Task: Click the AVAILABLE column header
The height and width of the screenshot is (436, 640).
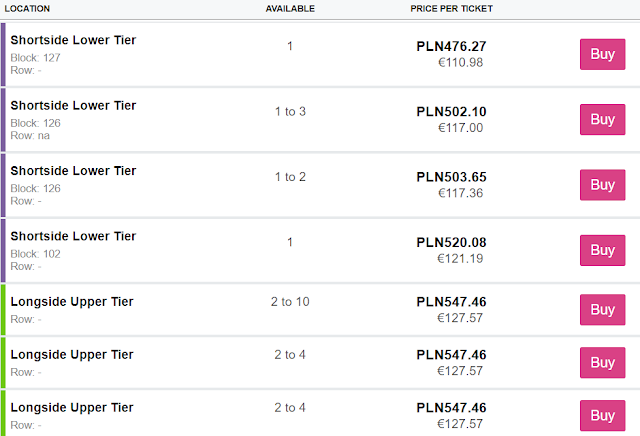Action: pyautogui.click(x=290, y=8)
